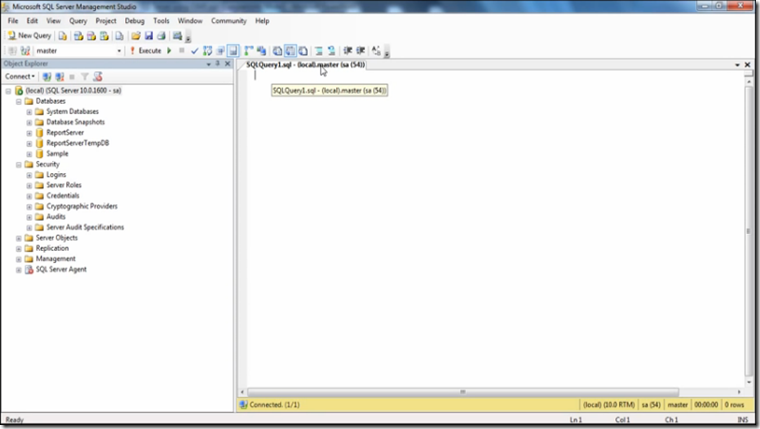Refresh Object Explorer with the refresh icon
The height and width of the screenshot is (429, 760).
98,77
